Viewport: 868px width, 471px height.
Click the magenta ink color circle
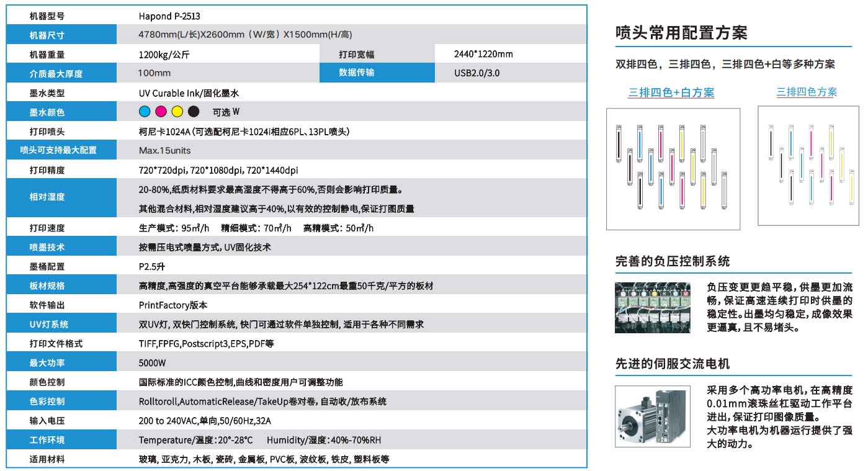161,112
